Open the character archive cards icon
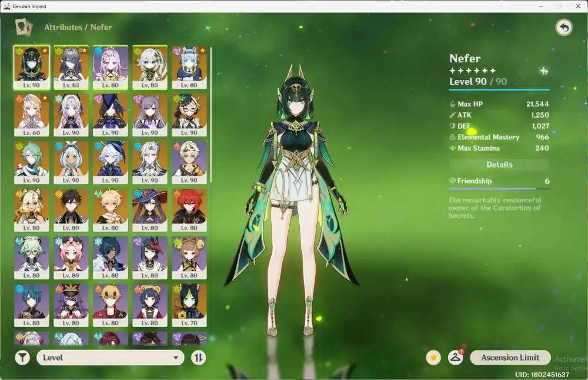 (x=24, y=28)
